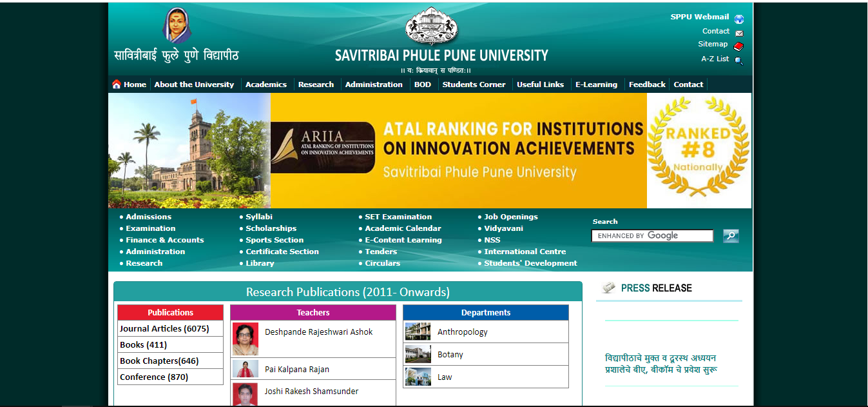Open the A-Z List text link
Viewport: 868px width, 407px height.
tap(715, 59)
